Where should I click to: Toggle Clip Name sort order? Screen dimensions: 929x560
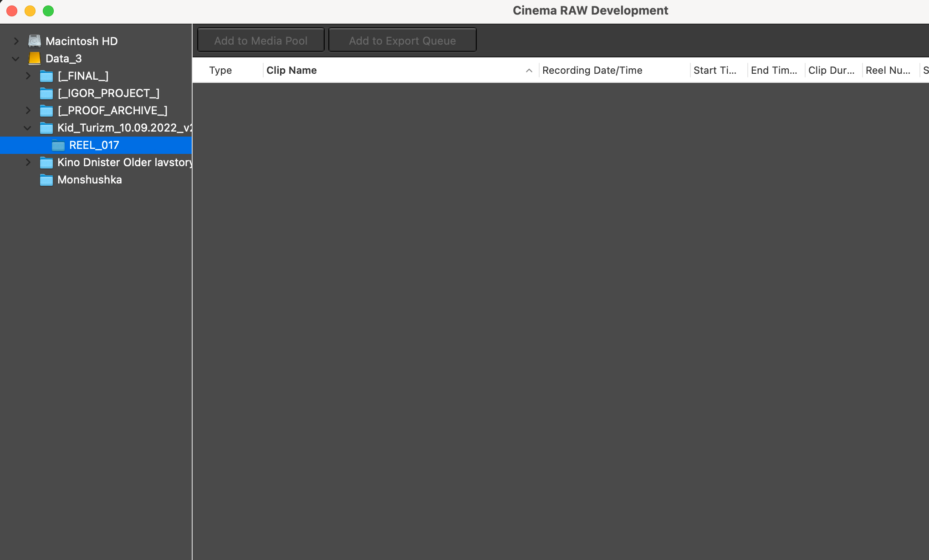click(x=292, y=70)
